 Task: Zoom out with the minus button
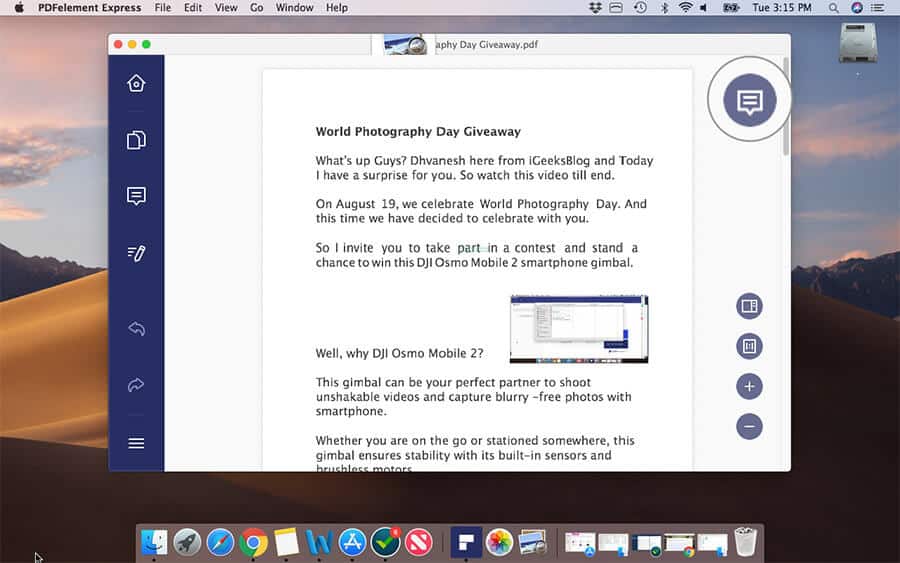point(749,426)
